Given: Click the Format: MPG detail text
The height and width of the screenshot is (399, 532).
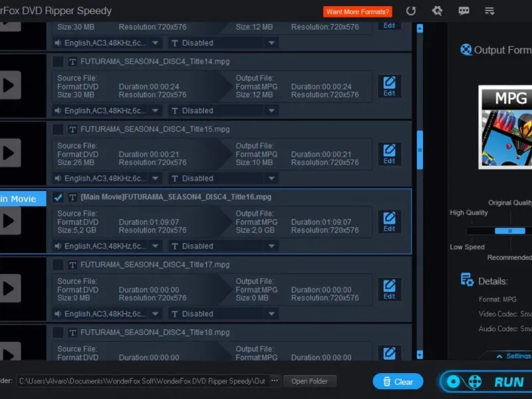Looking at the screenshot, I should click(497, 299).
